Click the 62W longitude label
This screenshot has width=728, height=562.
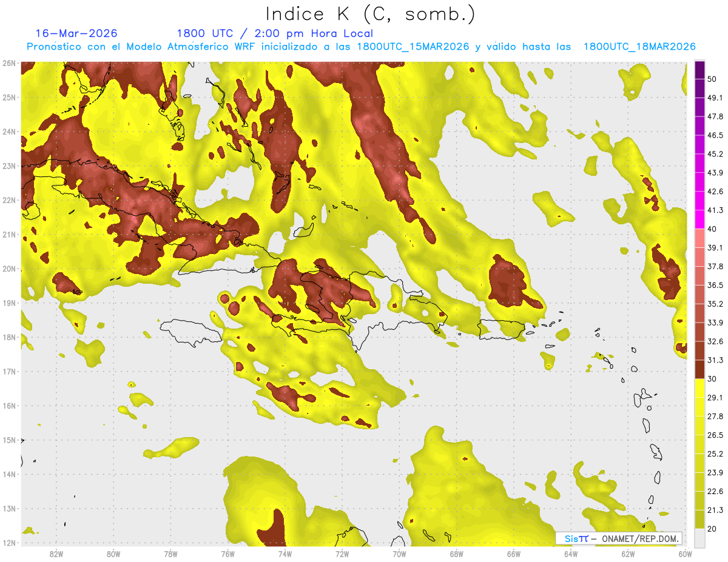629,554
